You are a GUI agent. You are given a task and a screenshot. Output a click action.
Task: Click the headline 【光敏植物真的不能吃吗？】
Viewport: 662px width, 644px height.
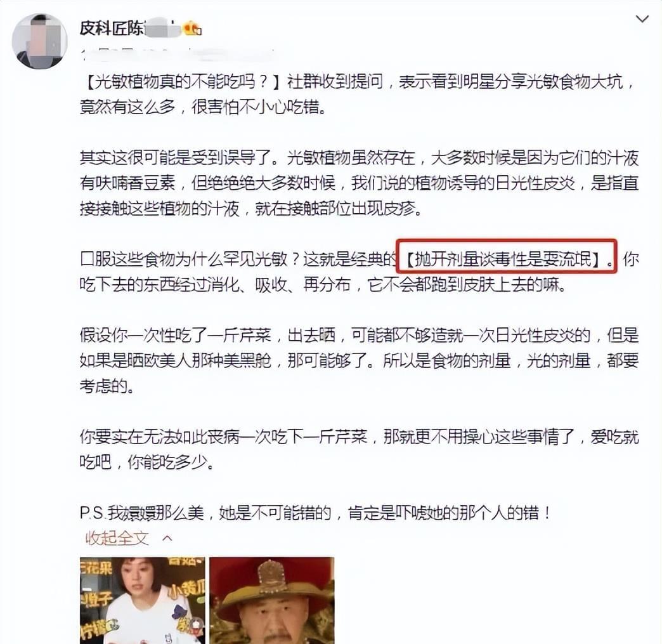pos(181,81)
